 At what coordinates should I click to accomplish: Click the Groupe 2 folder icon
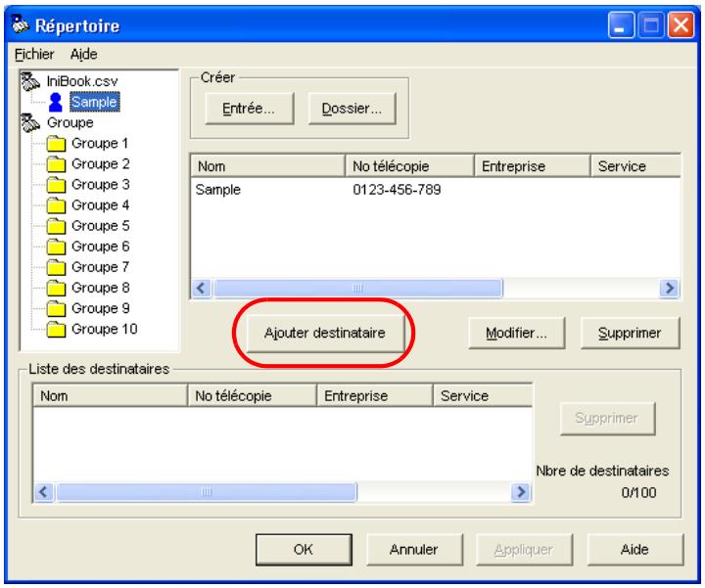pos(56,164)
